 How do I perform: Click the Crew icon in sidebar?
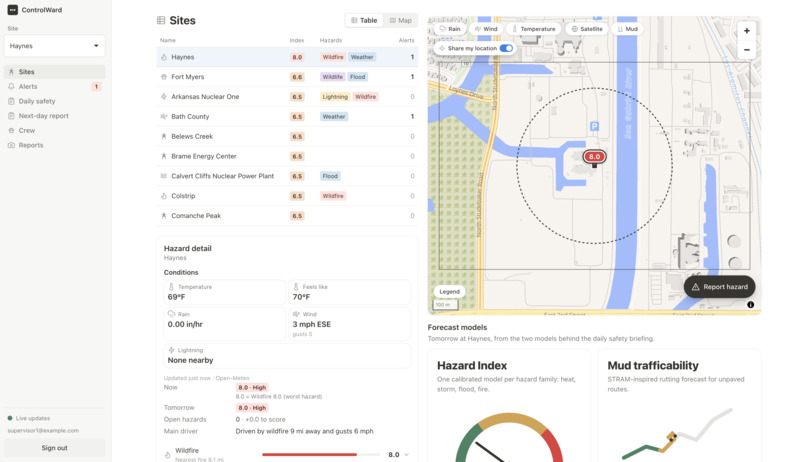(x=11, y=131)
